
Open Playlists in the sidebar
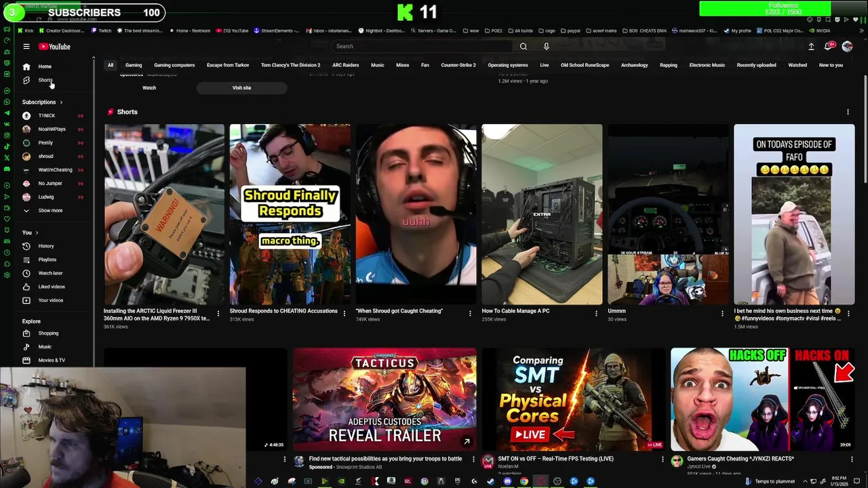47,260
